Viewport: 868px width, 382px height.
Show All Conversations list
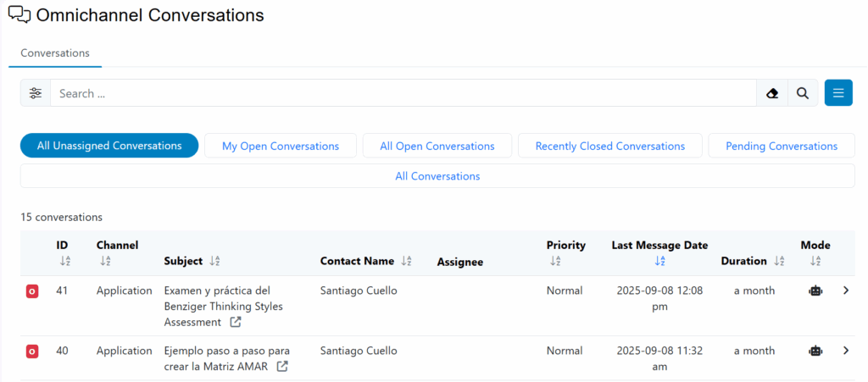(x=437, y=176)
